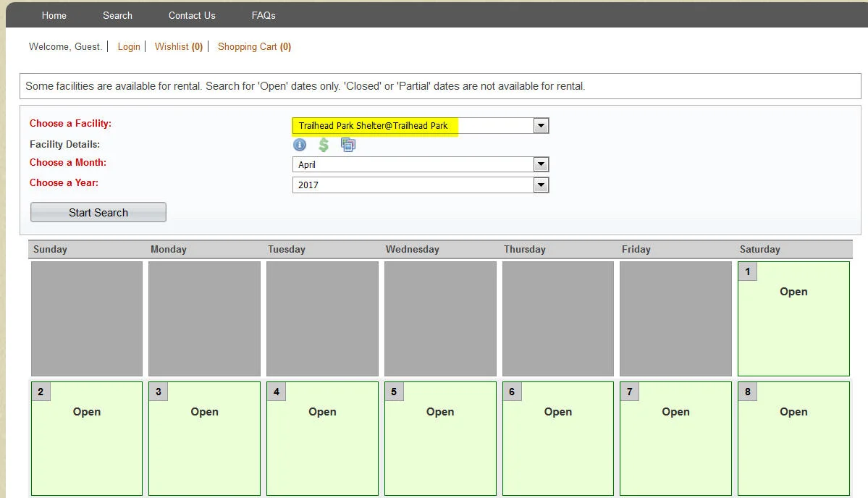The height and width of the screenshot is (498, 868).
Task: Click the Thursday column header
Action: (x=525, y=250)
